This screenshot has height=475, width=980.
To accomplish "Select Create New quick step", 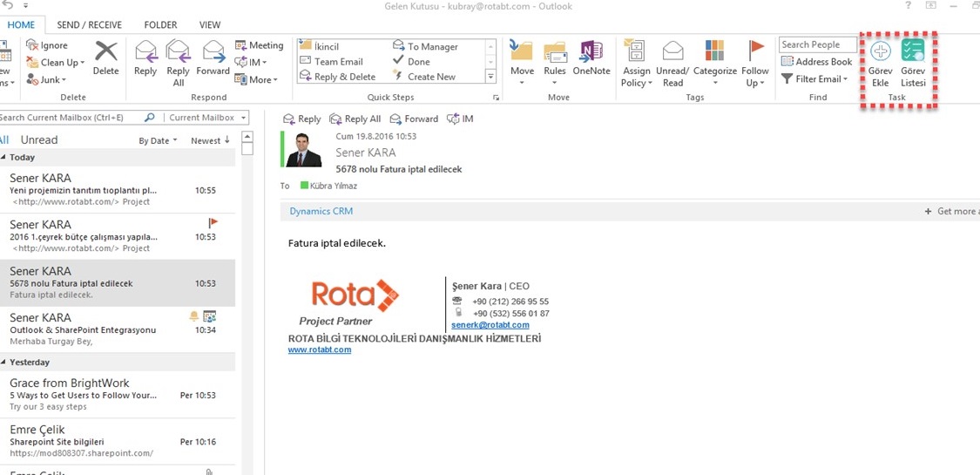I will pos(424,76).
